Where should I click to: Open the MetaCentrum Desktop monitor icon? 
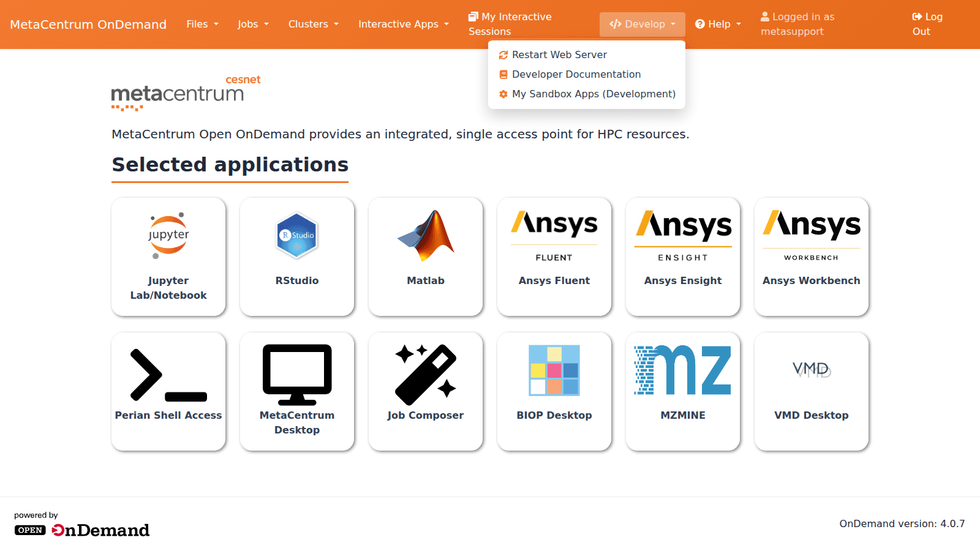click(x=297, y=375)
